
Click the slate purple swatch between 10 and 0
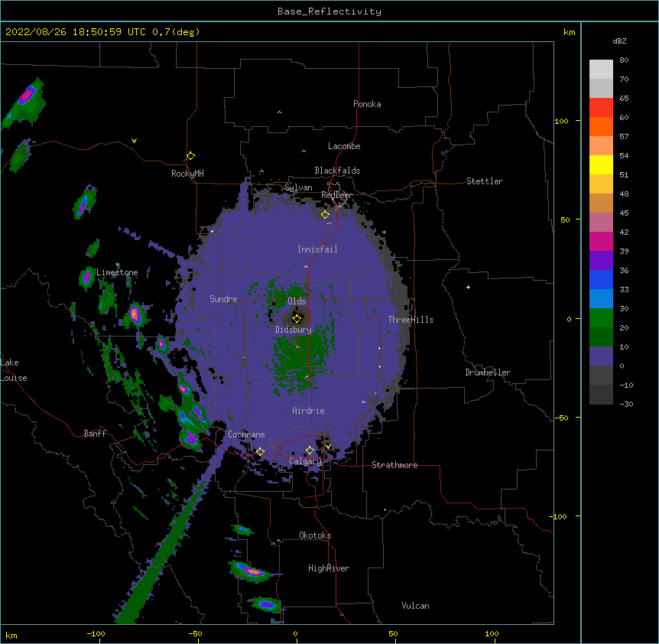601,356
